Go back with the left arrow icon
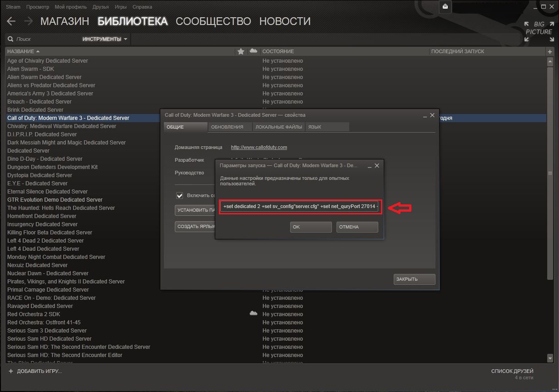This screenshot has height=392, width=559. coord(11,21)
